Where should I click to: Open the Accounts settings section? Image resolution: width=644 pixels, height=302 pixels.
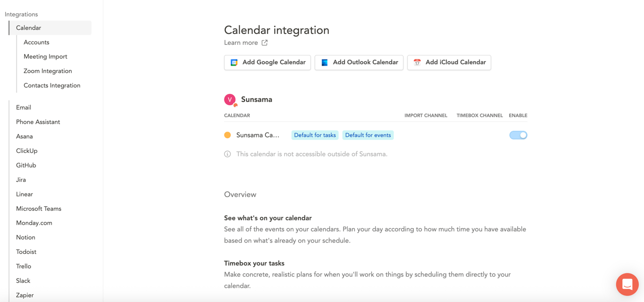tap(36, 42)
